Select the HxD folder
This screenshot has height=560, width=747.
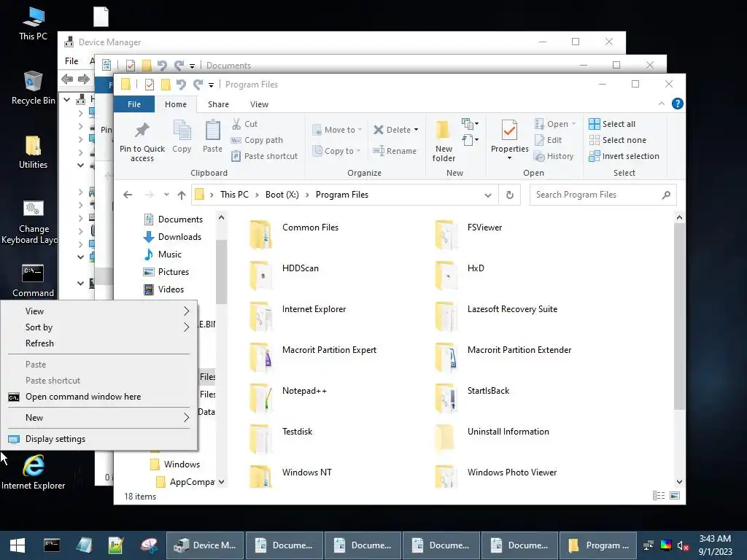point(460,275)
